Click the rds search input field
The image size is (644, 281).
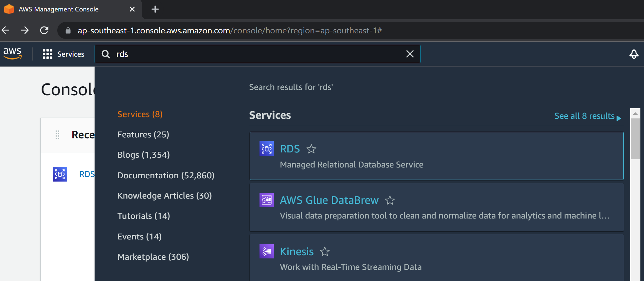click(x=255, y=54)
